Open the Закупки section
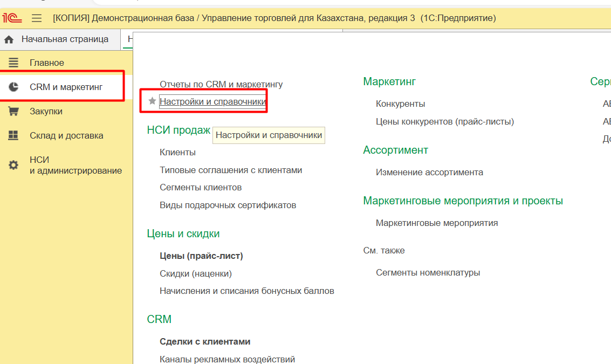 (46, 112)
